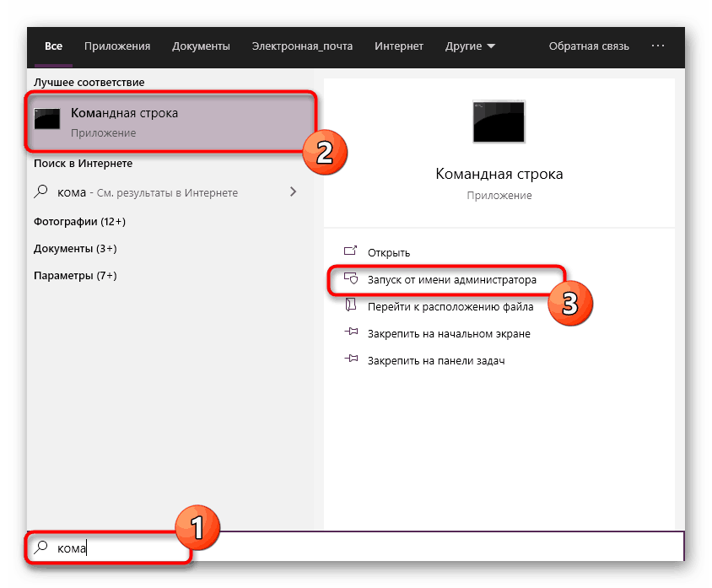This screenshot has height=588, width=712.
Task: Open Обратная связь
Action: pyautogui.click(x=590, y=46)
